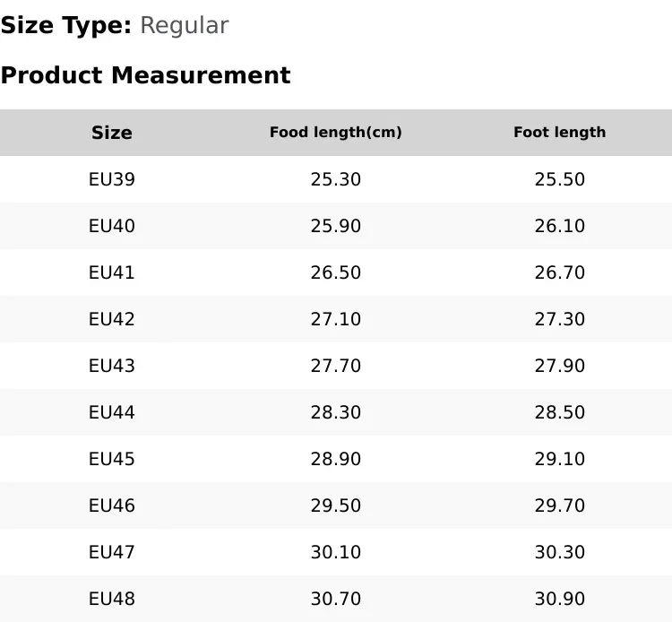Select the EU47 size cell

tap(112, 552)
